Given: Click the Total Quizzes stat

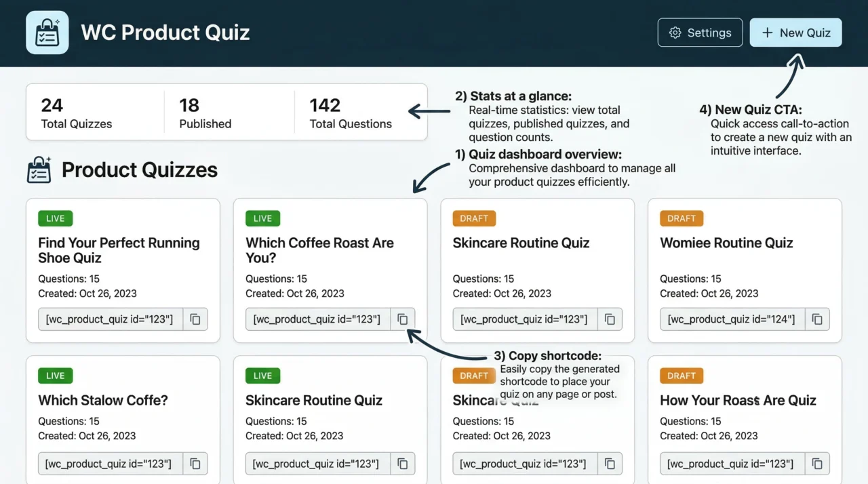Looking at the screenshot, I should pos(76,113).
